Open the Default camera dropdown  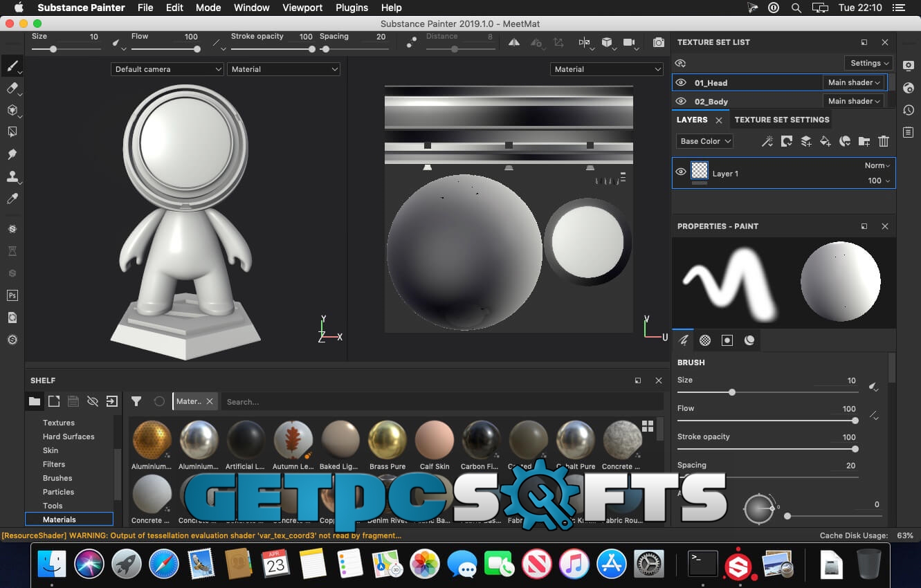(x=167, y=69)
